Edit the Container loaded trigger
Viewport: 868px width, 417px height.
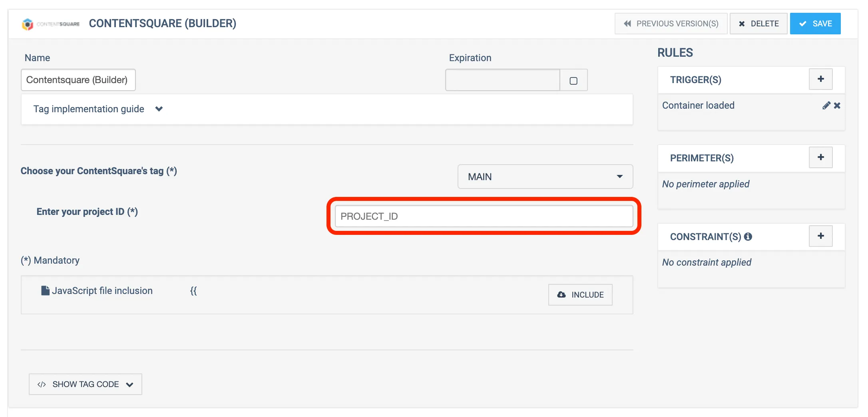coord(826,105)
